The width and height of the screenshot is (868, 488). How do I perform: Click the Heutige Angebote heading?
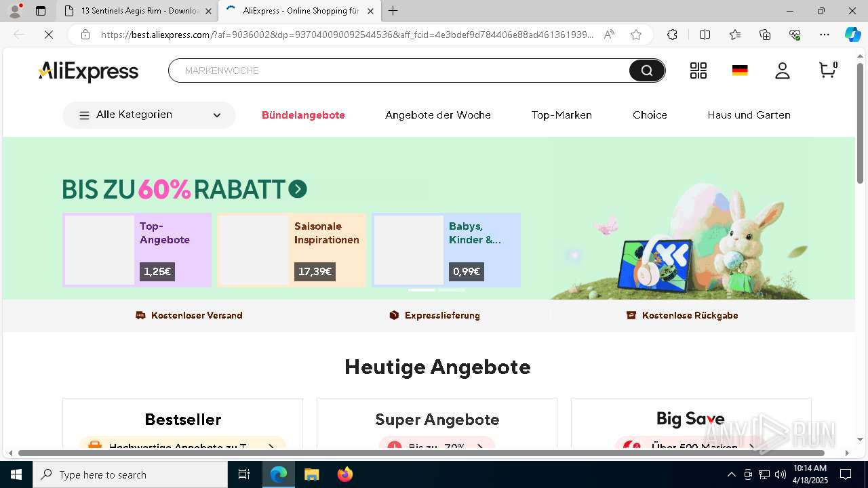(x=437, y=367)
